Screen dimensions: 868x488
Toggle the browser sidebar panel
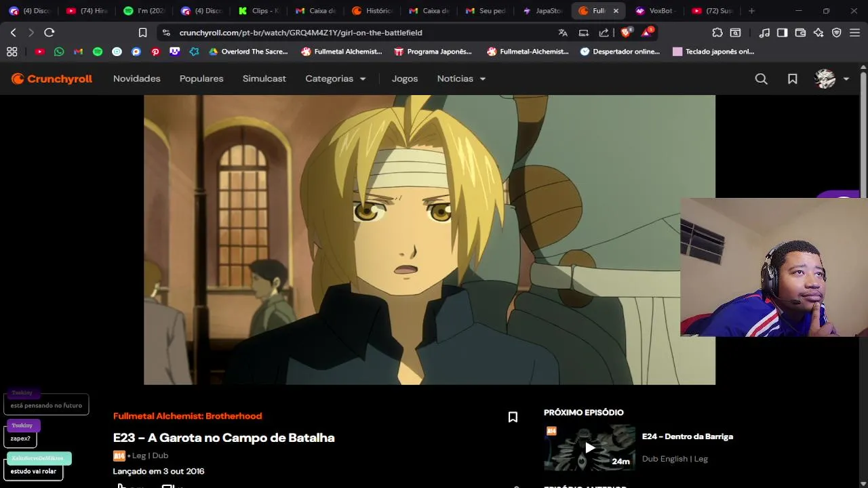tap(782, 33)
